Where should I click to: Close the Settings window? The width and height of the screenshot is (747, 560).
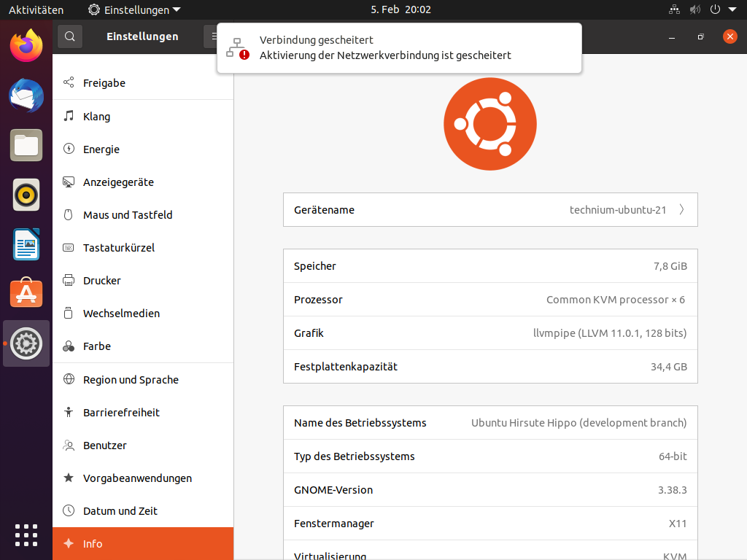729,36
